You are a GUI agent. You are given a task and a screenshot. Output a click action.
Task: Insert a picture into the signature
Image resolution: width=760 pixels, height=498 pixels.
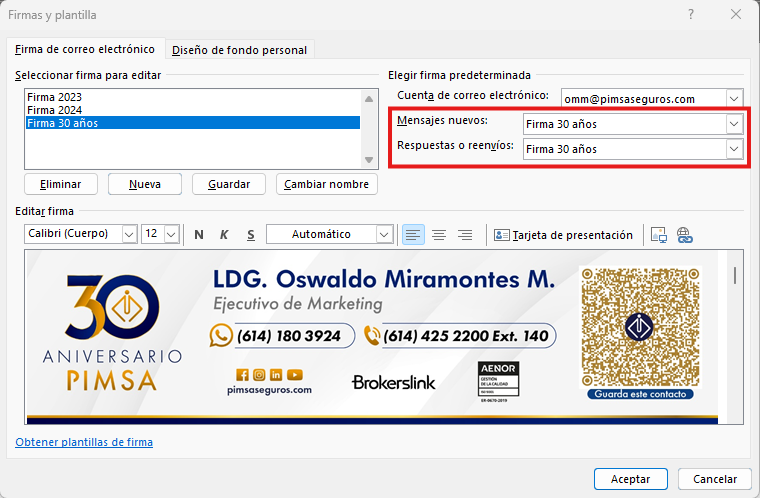pyautogui.click(x=659, y=235)
